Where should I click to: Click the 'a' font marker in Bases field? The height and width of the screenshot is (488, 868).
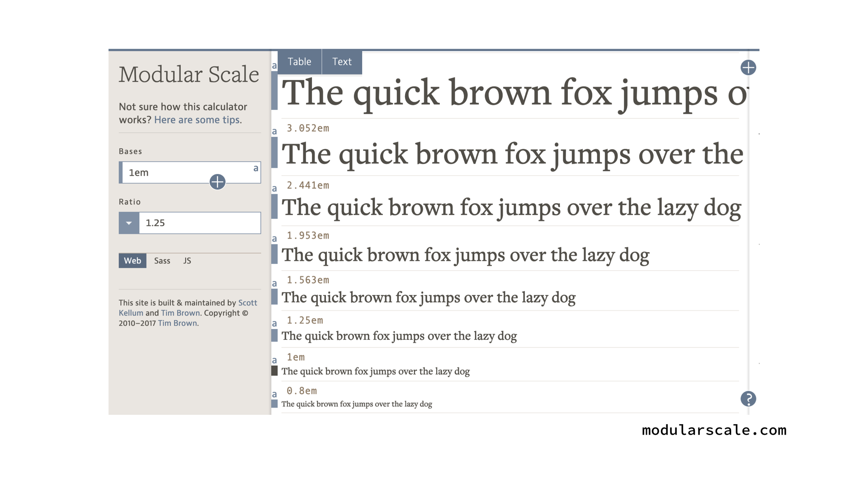[x=256, y=168]
